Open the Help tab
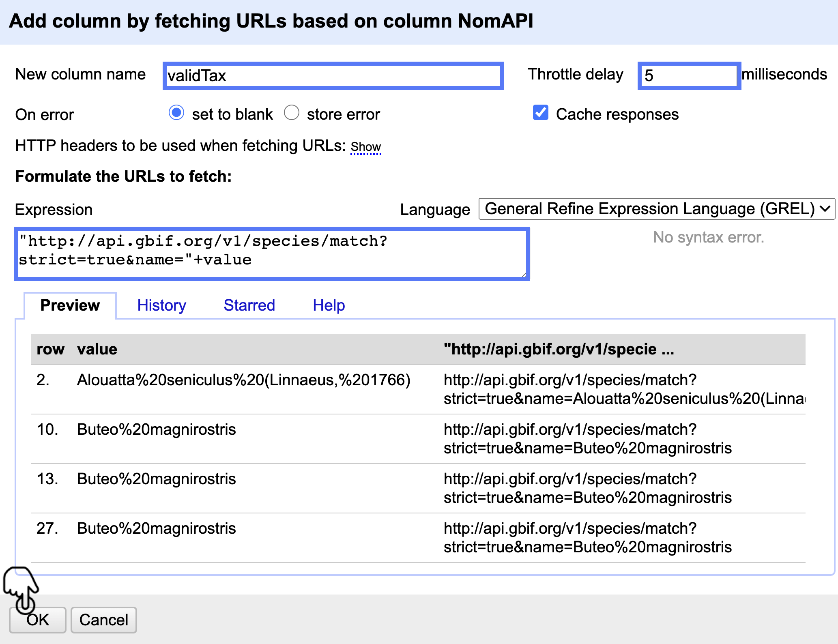This screenshot has height=644, width=838. coord(329,305)
